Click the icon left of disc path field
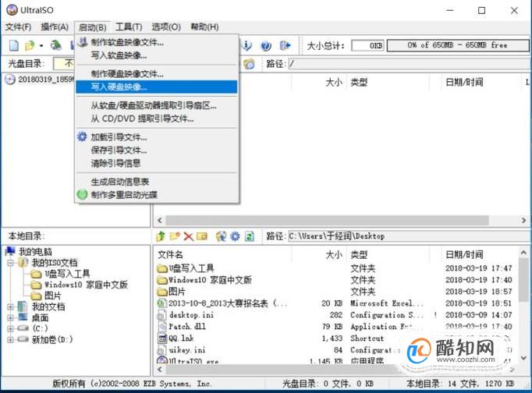This screenshot has width=532, height=393. pos(250,64)
